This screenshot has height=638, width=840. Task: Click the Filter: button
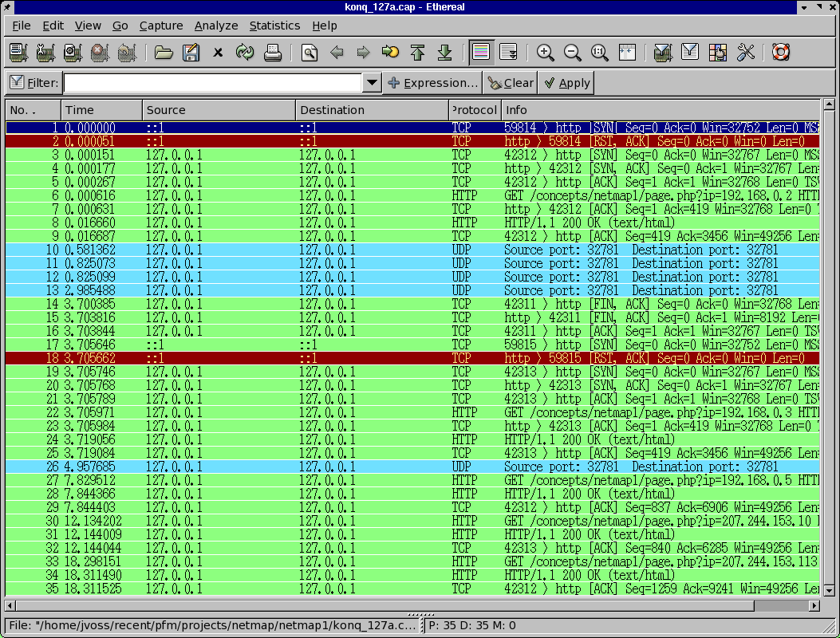34,83
